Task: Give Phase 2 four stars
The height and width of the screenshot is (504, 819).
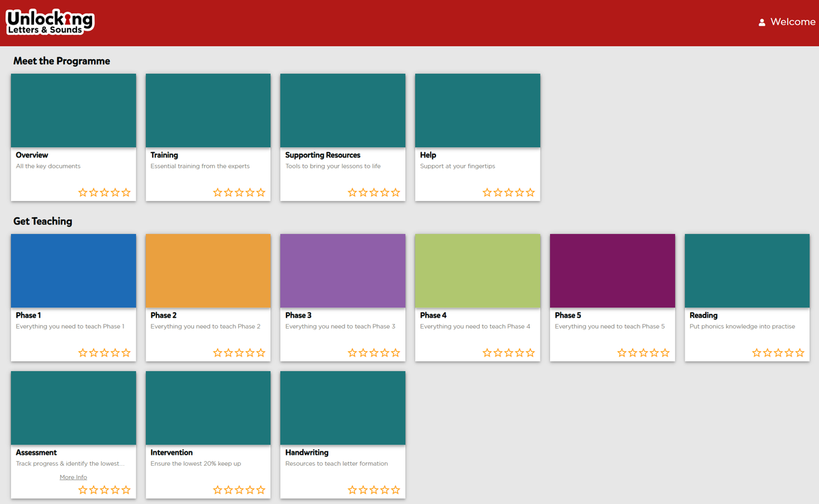Action: point(250,353)
